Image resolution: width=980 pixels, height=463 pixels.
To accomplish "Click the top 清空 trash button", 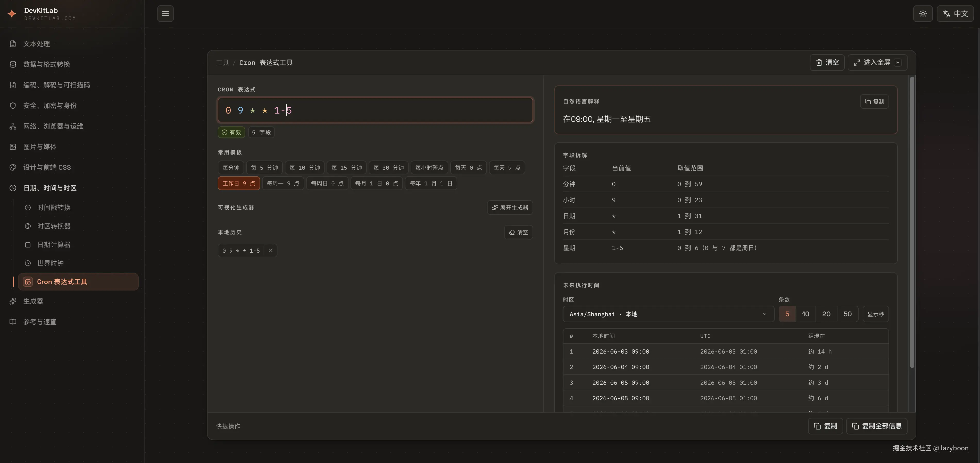I will click(827, 63).
